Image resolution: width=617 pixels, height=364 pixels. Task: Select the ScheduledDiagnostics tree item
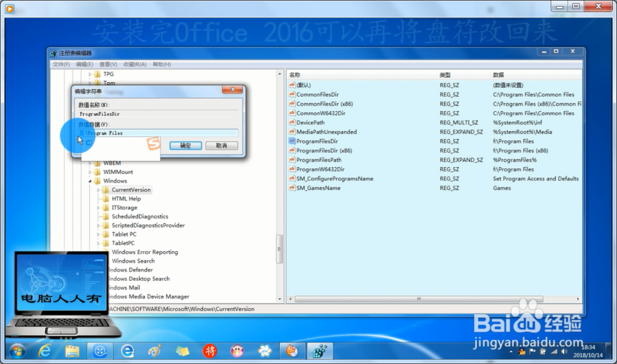point(139,217)
